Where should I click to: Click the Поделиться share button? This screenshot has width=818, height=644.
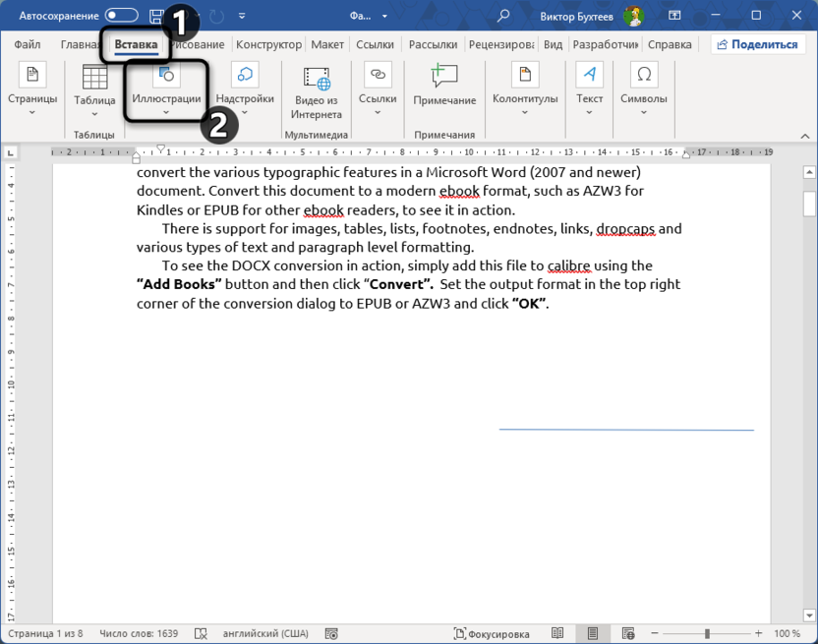click(x=756, y=44)
